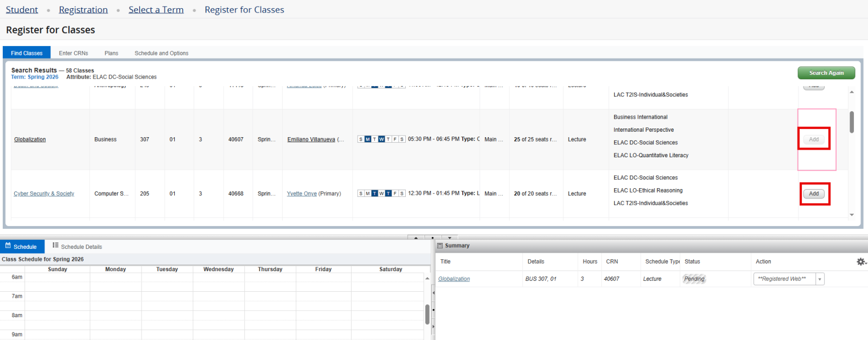
Task: Open instructor Emiliano Villanueva's link
Action: [x=311, y=139]
